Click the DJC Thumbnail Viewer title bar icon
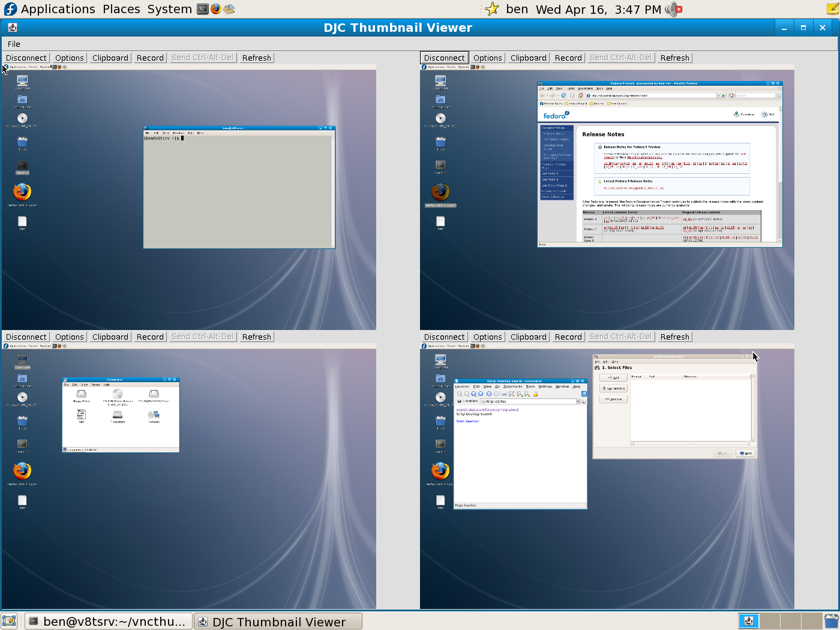The height and width of the screenshot is (630, 840). click(x=13, y=28)
